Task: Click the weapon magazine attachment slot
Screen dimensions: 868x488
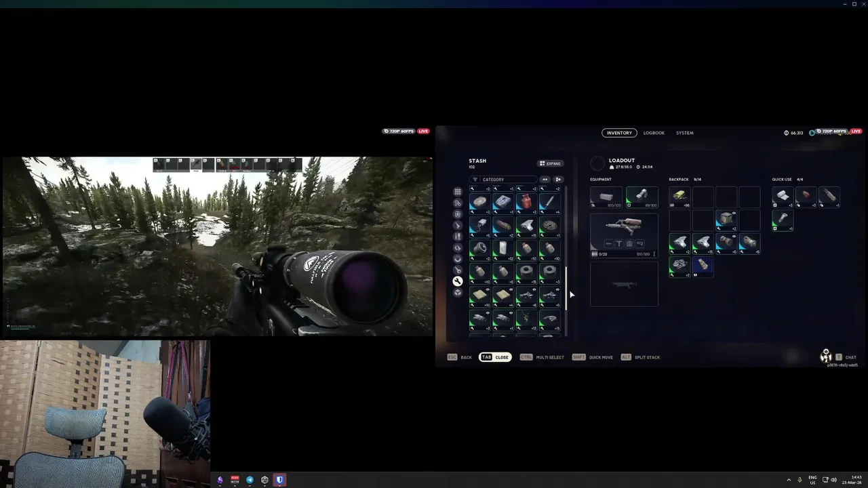Action: pyautogui.click(x=629, y=244)
